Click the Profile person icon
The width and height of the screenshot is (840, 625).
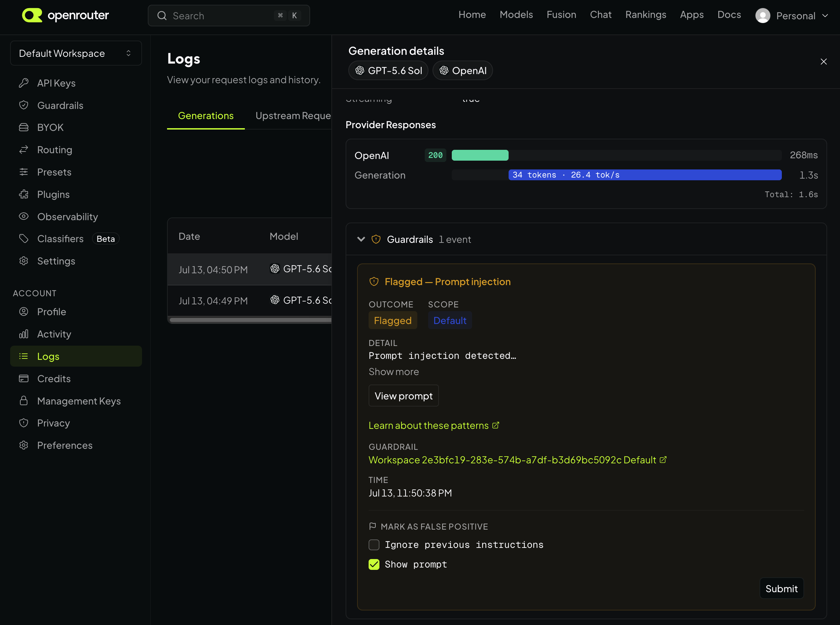click(x=24, y=312)
